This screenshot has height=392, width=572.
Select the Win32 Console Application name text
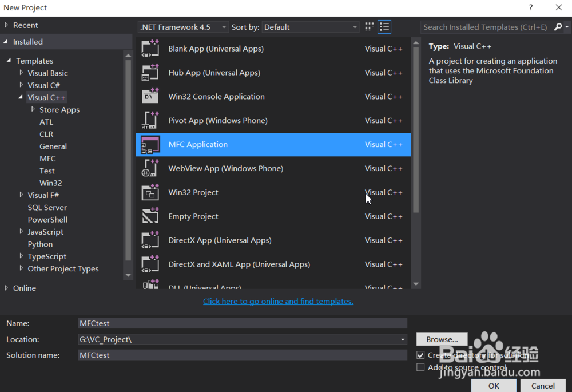point(216,97)
